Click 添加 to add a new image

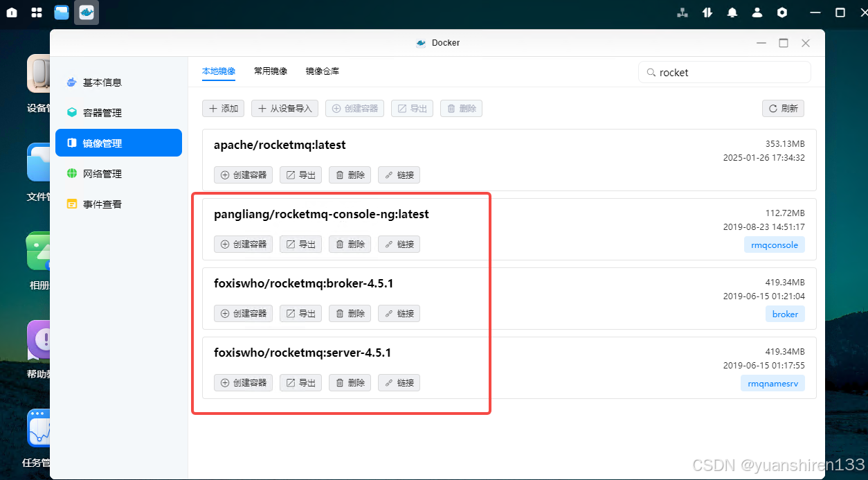point(223,108)
